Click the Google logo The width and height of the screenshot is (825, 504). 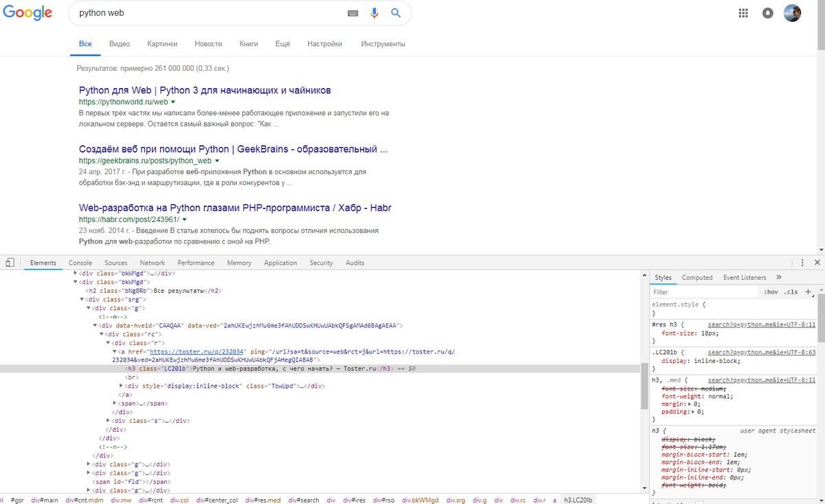click(27, 13)
